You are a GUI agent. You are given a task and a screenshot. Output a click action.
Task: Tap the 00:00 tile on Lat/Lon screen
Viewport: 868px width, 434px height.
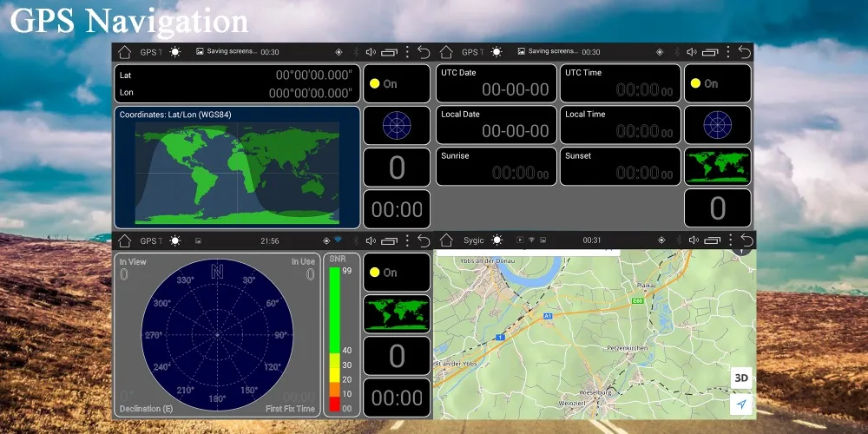coord(397,209)
